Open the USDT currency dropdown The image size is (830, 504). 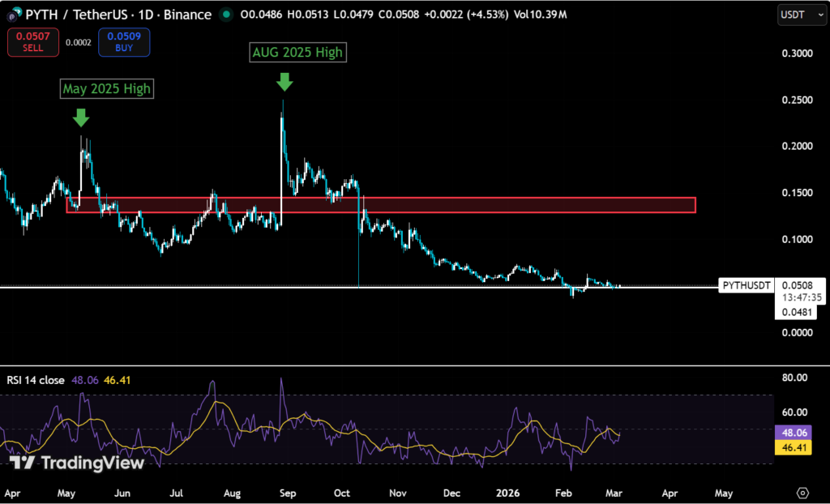801,14
